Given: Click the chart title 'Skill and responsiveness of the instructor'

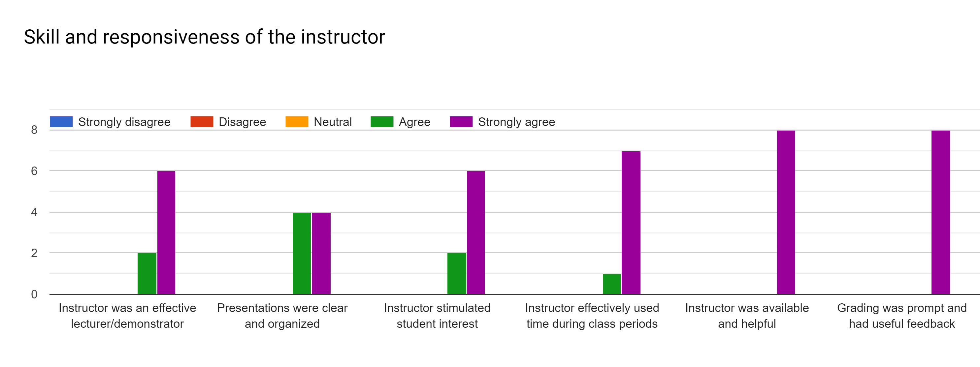Looking at the screenshot, I should pos(204,37).
